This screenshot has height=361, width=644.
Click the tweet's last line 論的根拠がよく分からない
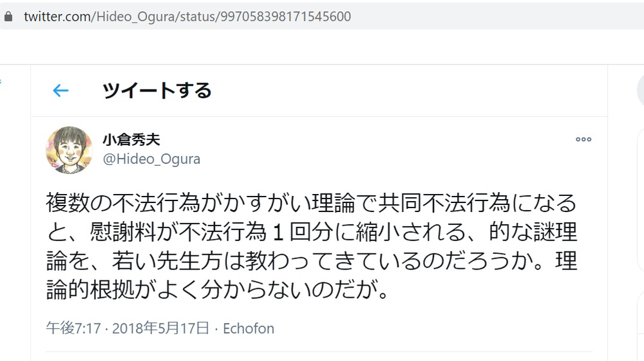[x=217, y=290]
